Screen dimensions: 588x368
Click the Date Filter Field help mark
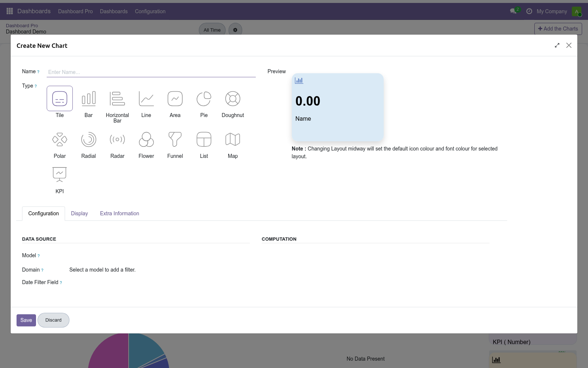(x=61, y=283)
